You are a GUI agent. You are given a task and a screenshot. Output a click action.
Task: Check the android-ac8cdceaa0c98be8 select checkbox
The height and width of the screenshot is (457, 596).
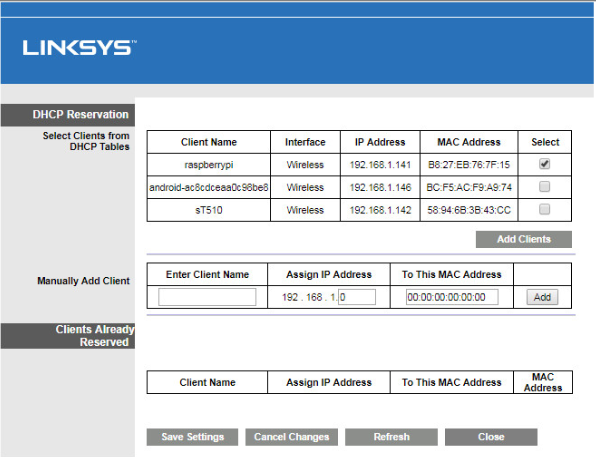pyautogui.click(x=544, y=187)
